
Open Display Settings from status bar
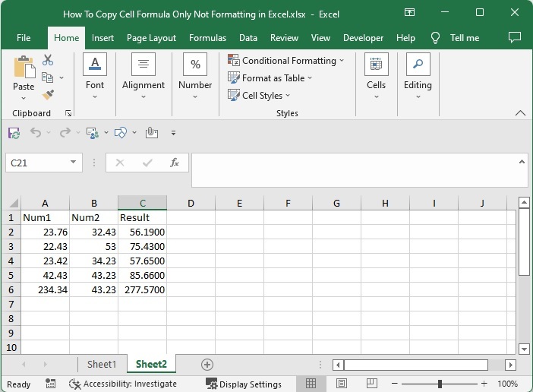(243, 384)
